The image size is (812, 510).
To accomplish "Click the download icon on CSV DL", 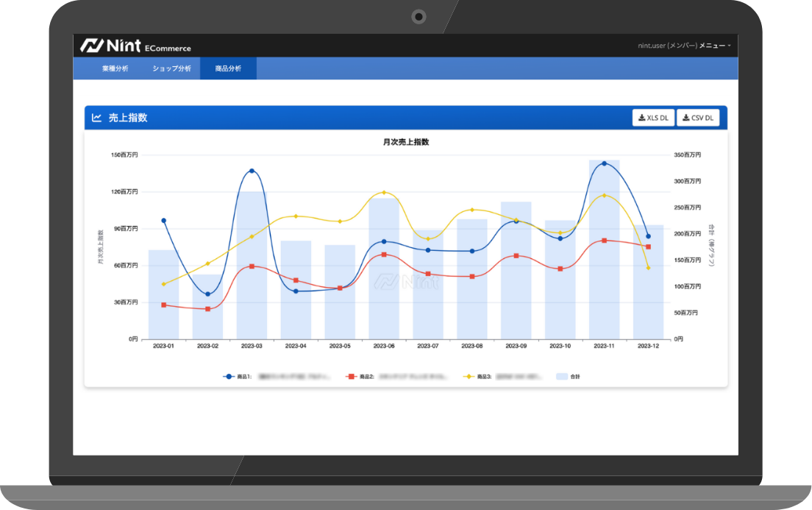I will pos(685,118).
